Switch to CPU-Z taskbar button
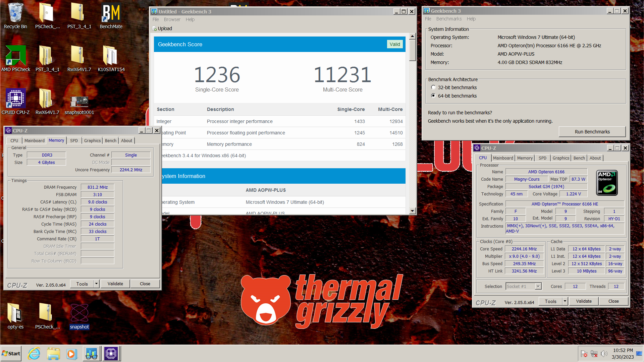644x362 pixels. point(111,354)
